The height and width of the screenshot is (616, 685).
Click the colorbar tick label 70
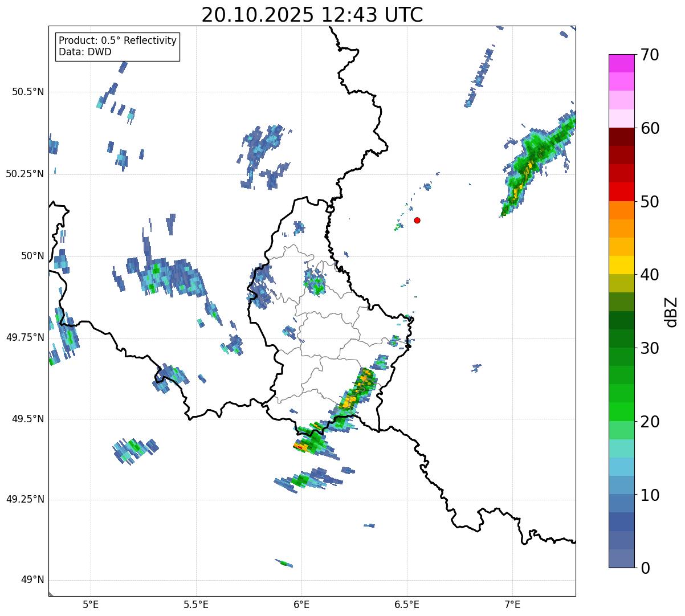coord(650,55)
